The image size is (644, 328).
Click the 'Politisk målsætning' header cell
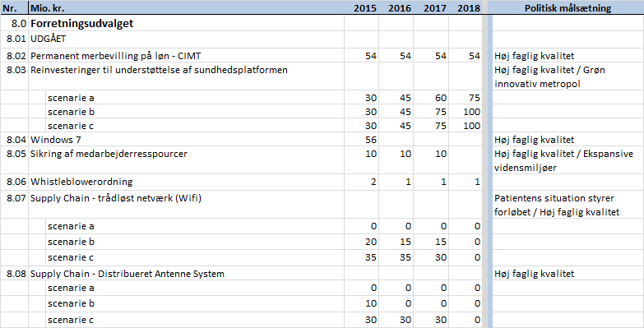(568, 7)
